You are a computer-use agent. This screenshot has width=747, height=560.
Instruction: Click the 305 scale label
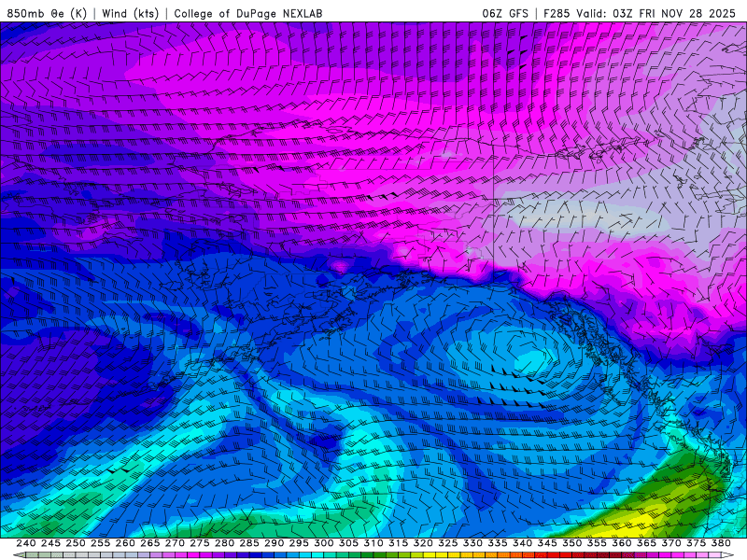(x=348, y=543)
